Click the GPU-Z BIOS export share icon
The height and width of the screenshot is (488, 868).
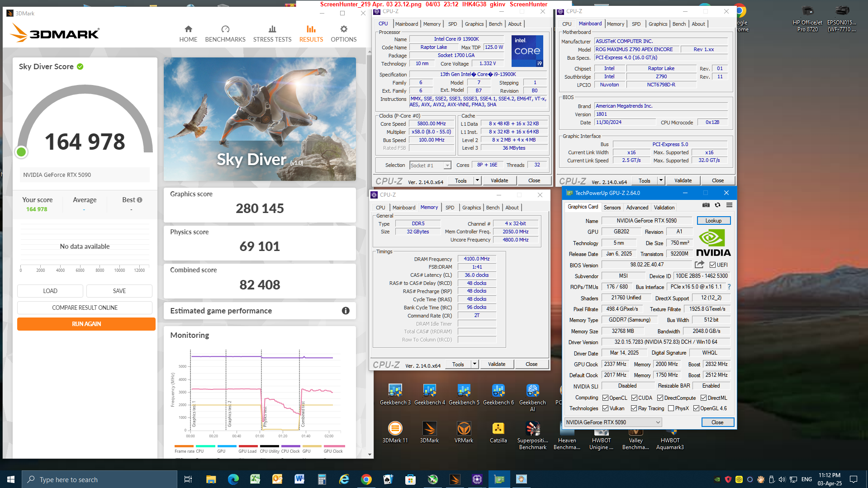point(700,265)
